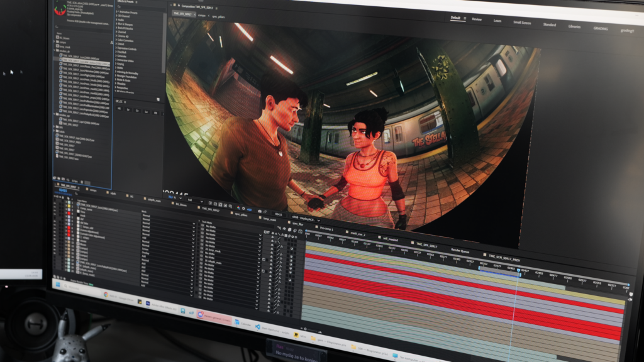Open the TME_SCN_S0917_PREV timeline tab
The height and width of the screenshot is (362, 644).
(504, 258)
